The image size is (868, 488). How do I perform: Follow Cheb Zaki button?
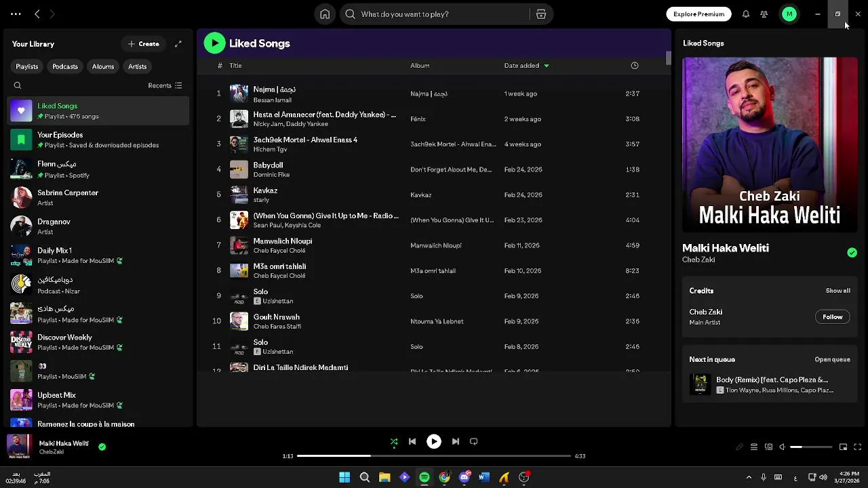point(832,317)
